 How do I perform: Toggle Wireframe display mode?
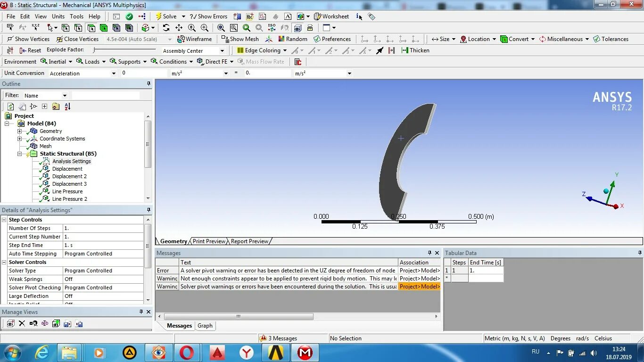[194, 39]
